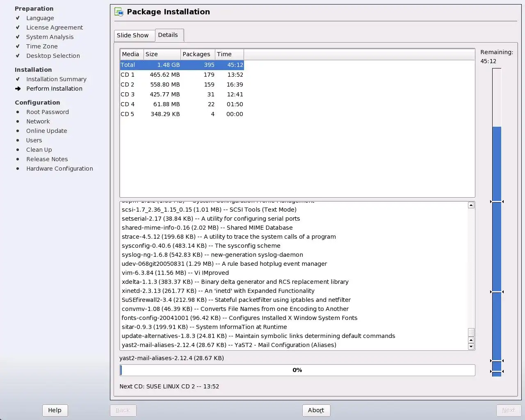Click the udev-068git20050831 log entry
Viewport: 525px width, 420px height.
(224, 264)
